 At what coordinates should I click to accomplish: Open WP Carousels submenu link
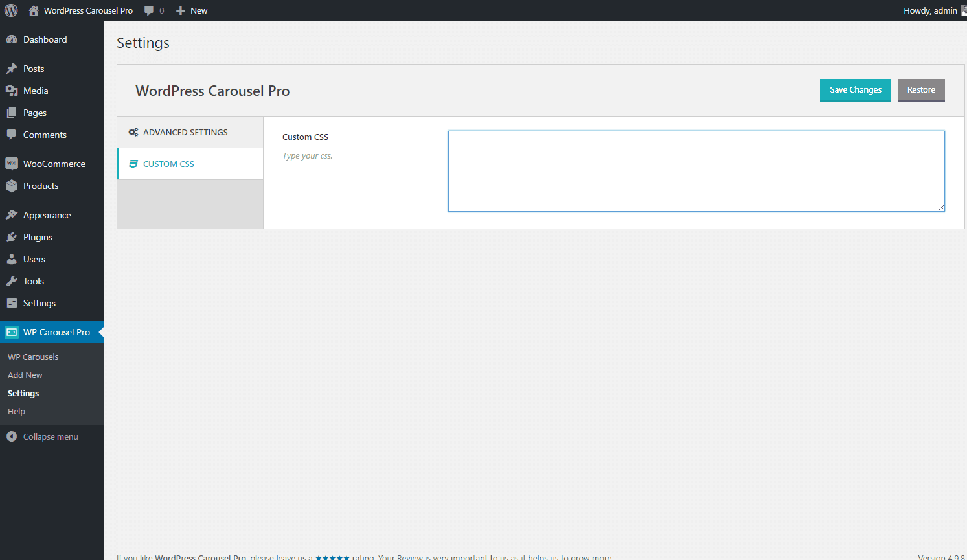33,357
